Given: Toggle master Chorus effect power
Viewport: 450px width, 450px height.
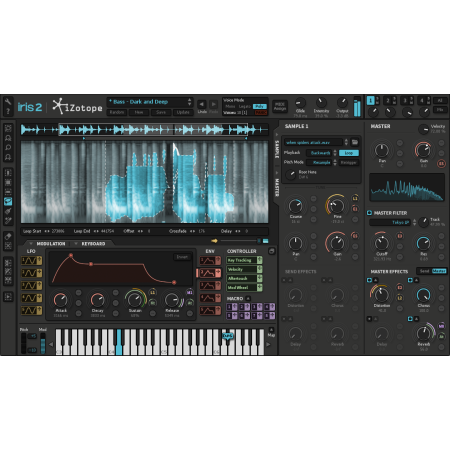Looking at the screenshot, I should pyautogui.click(x=410, y=280).
